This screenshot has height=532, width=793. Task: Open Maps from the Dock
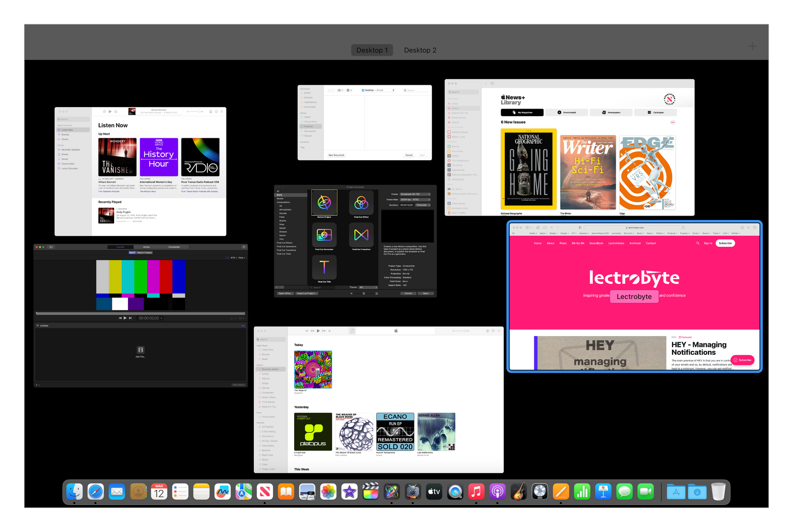tap(244, 492)
